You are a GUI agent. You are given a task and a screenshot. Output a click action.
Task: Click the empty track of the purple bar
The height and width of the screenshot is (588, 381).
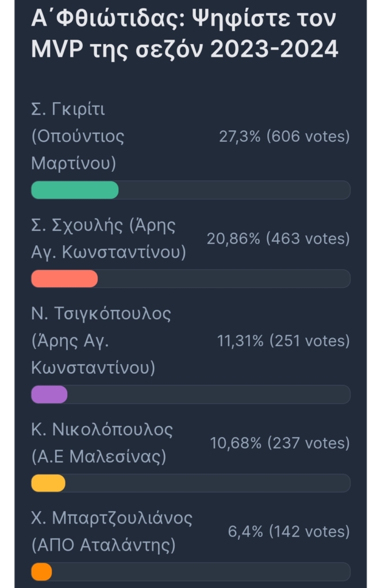pos(209,394)
